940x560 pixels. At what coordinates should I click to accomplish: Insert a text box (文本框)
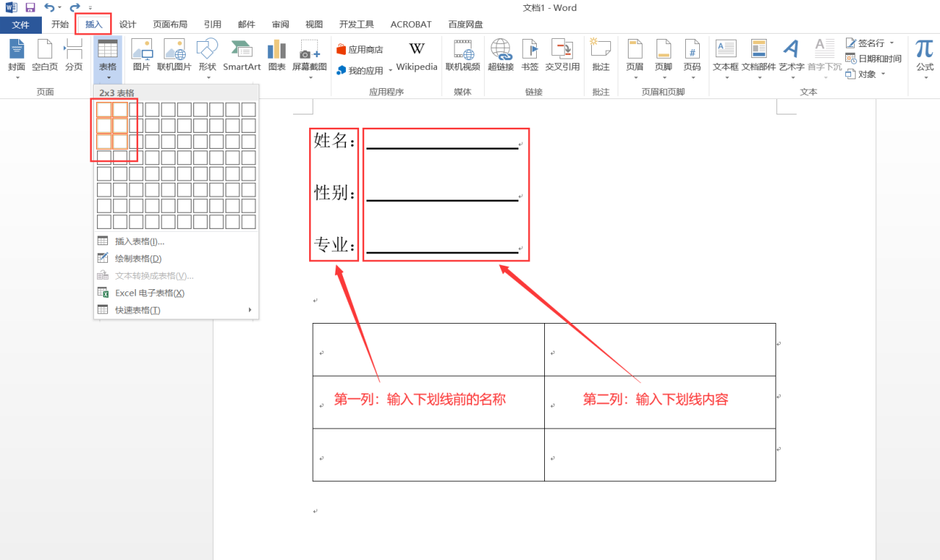(x=726, y=59)
